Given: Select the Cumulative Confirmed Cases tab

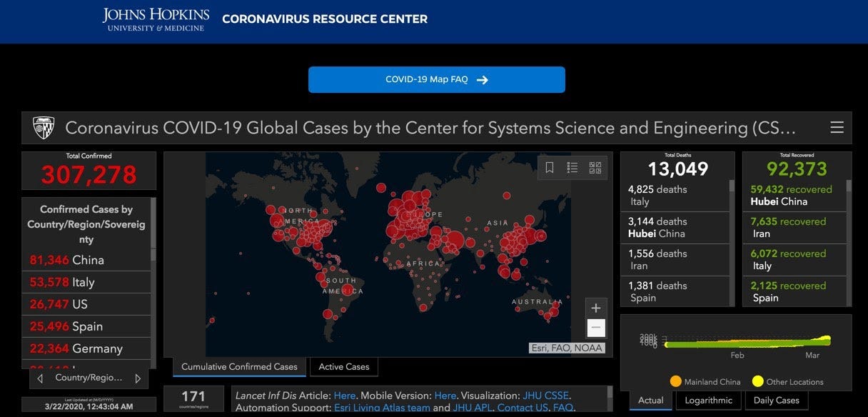Looking at the screenshot, I should pyautogui.click(x=238, y=366).
